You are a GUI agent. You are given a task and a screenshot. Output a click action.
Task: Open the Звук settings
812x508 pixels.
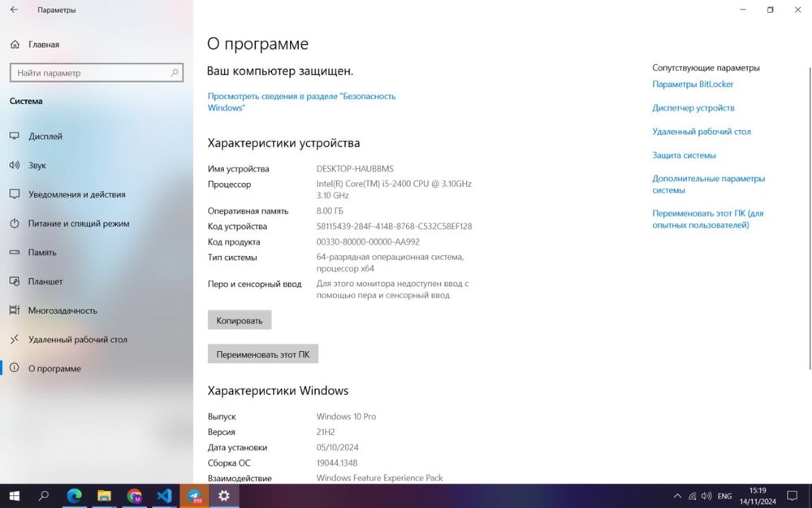(x=97, y=165)
